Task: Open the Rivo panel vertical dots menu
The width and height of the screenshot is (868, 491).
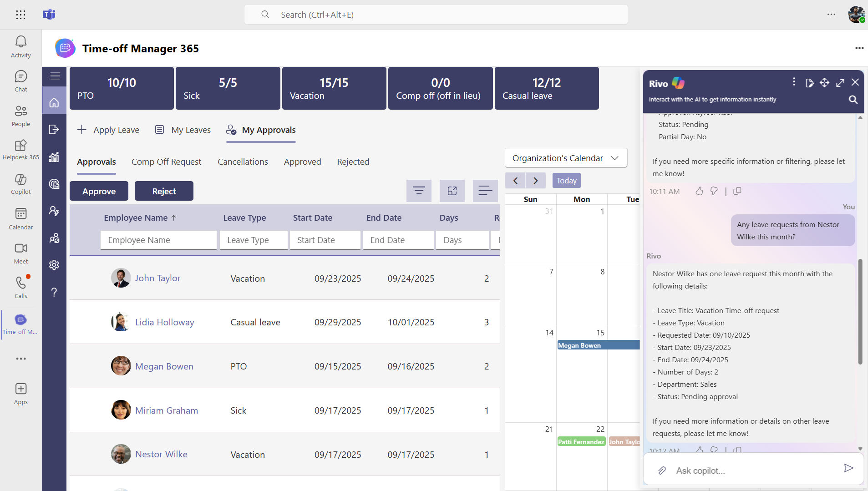Action: pos(794,82)
